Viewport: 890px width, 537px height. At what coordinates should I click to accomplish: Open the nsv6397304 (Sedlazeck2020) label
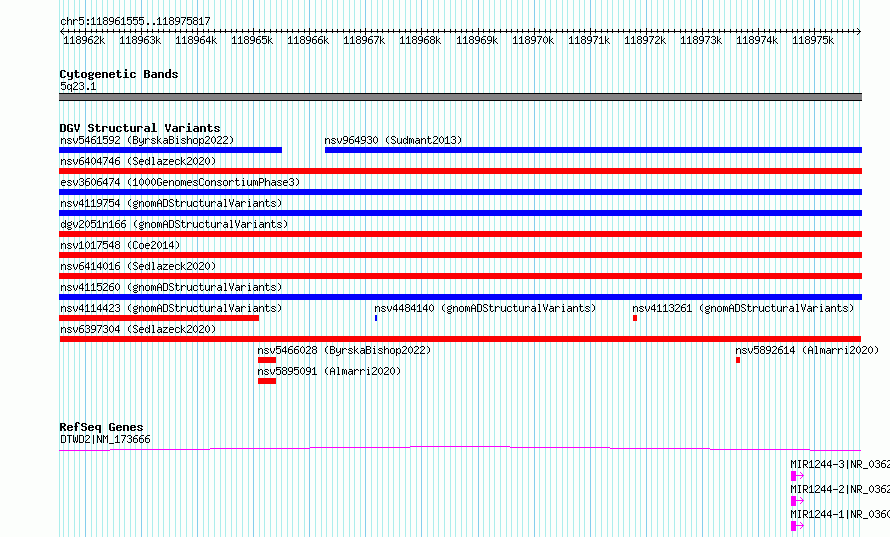[x=138, y=329]
